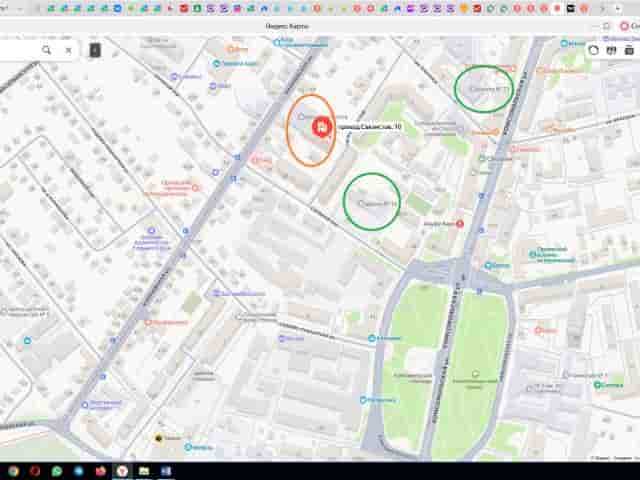Click first map control icon at top right
This screenshot has height=480, width=640.
pyautogui.click(x=594, y=50)
